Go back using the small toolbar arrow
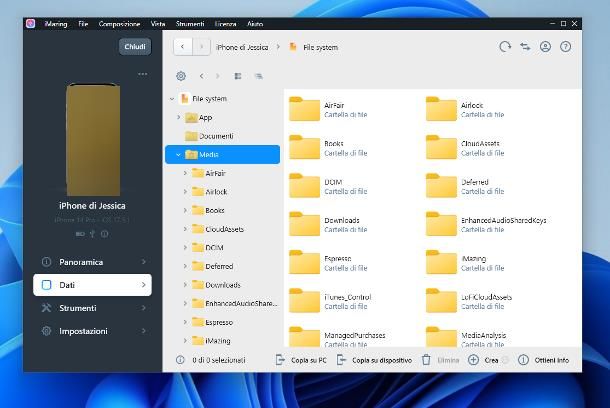Screen dimensions: 610x408 click(201, 76)
